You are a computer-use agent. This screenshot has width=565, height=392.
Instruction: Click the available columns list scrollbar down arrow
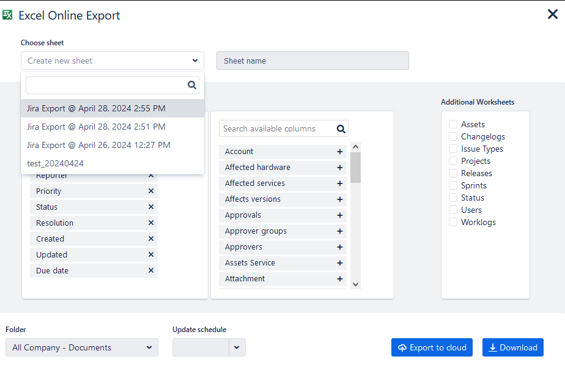click(x=356, y=284)
